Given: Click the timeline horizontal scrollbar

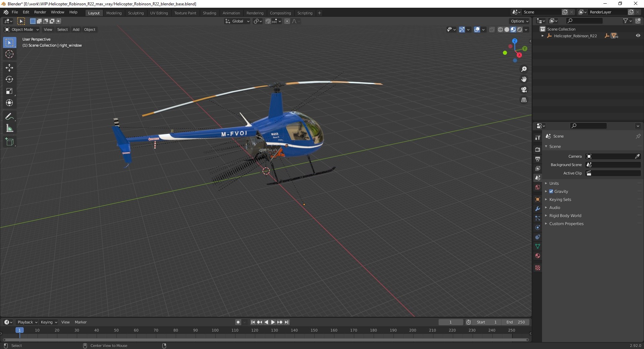Looking at the screenshot, I should click(x=266, y=340).
